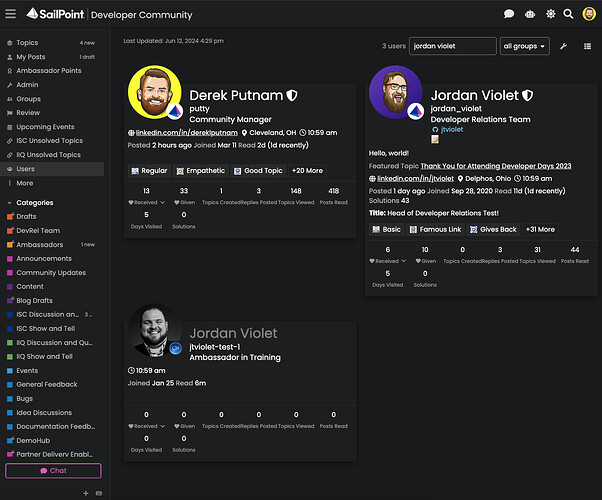This screenshot has height=500, width=602.
Task: Open Derek Putnam's LinkedIn link
Action: [187, 132]
